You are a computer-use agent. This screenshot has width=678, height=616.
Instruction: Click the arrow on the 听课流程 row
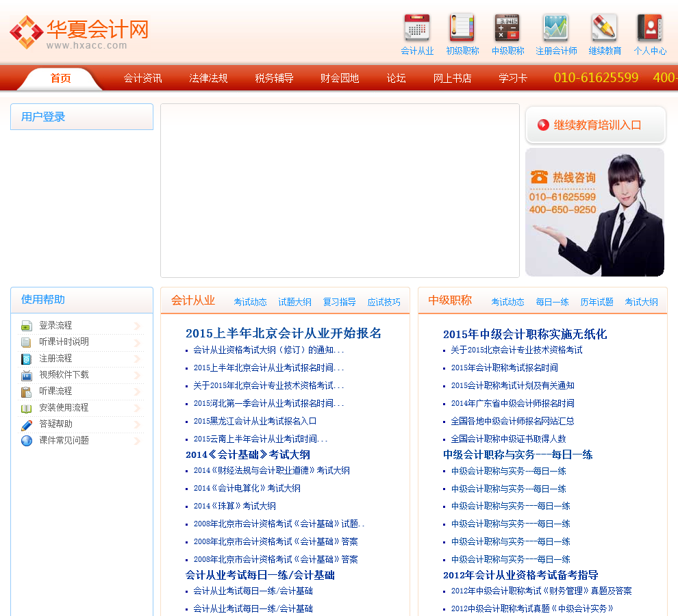click(137, 392)
